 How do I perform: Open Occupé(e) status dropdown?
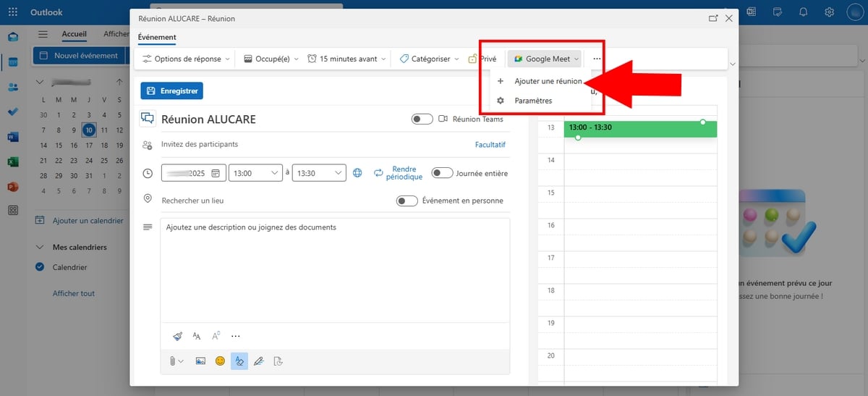point(271,59)
